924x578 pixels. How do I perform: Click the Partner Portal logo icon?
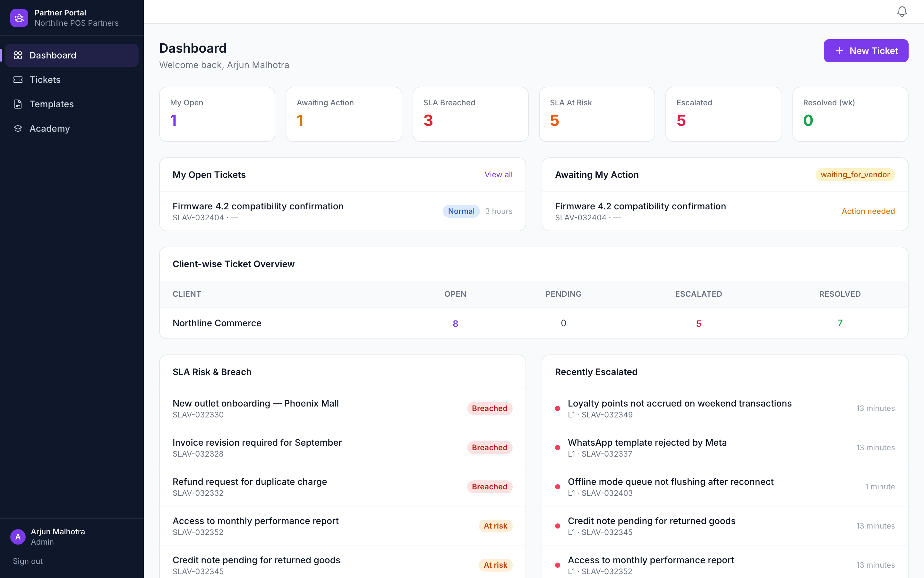[x=19, y=18]
